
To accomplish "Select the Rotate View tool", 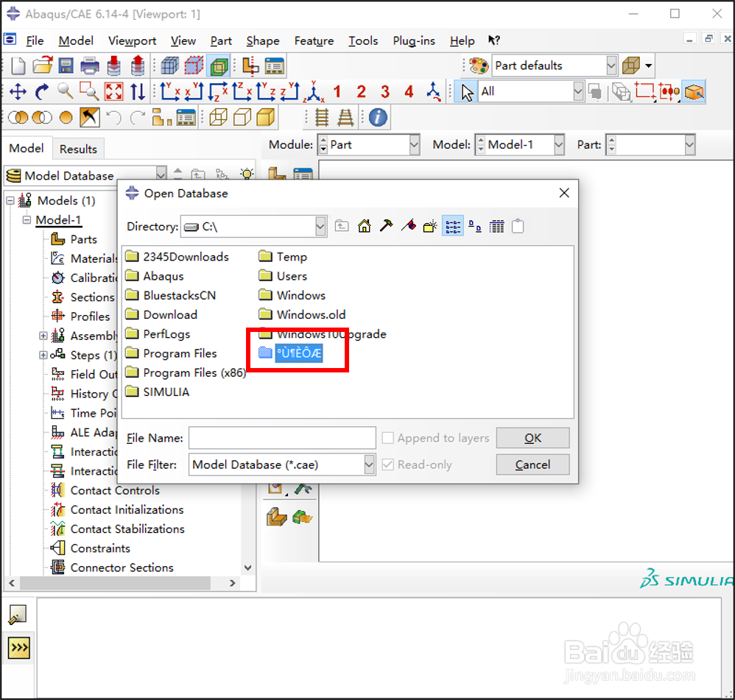I will pyautogui.click(x=42, y=91).
